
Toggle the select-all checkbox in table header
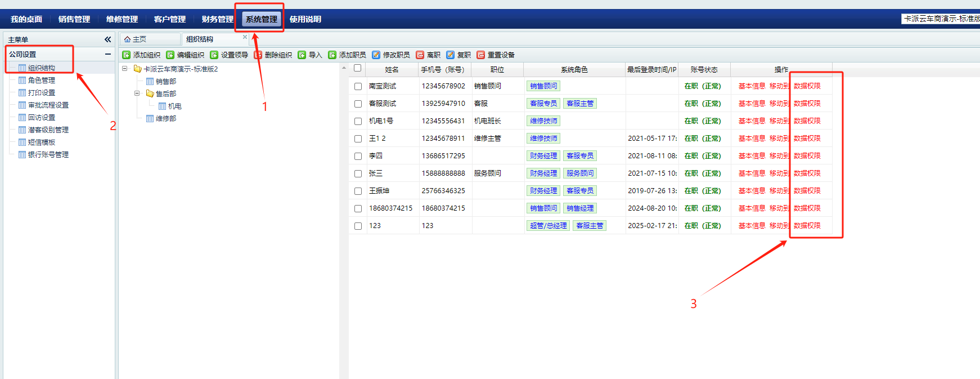(357, 68)
